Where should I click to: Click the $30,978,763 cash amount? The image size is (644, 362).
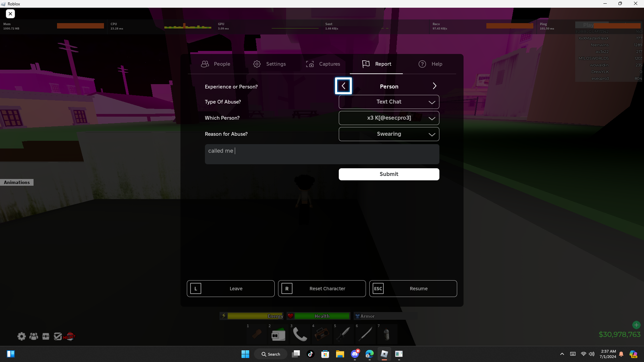coord(620,335)
